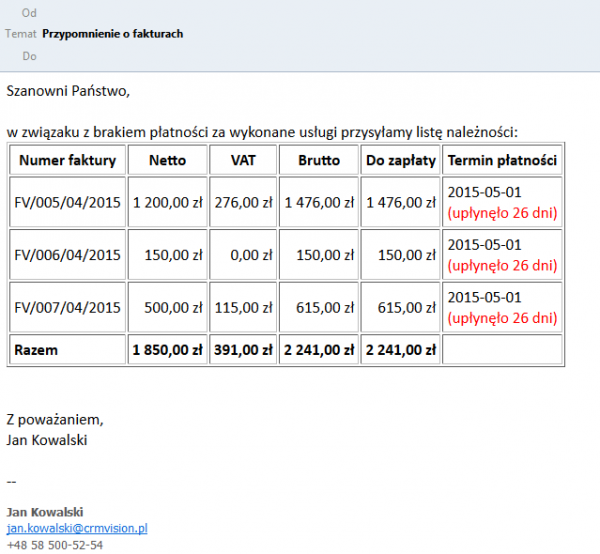This screenshot has height=554, width=600.
Task: Click the Do zapłaty column header
Action: click(x=400, y=160)
